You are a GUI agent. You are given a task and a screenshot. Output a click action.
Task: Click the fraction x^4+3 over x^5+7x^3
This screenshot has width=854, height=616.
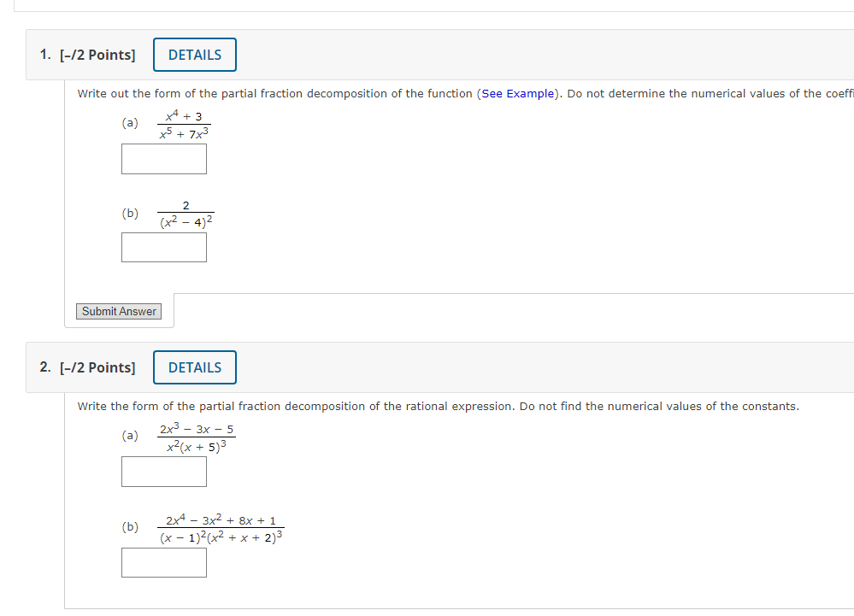(184, 122)
